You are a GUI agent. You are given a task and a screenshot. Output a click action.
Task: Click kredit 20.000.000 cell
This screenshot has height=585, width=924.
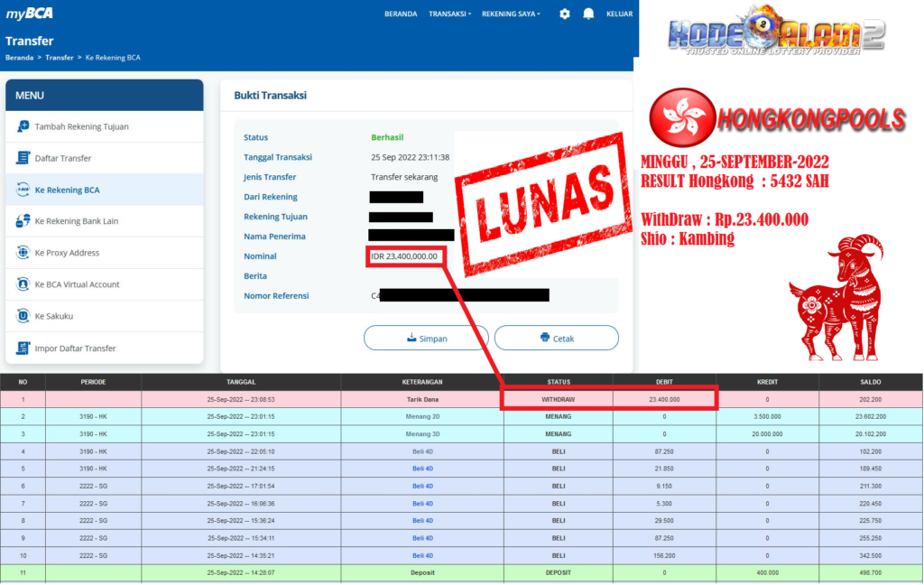coord(767,434)
